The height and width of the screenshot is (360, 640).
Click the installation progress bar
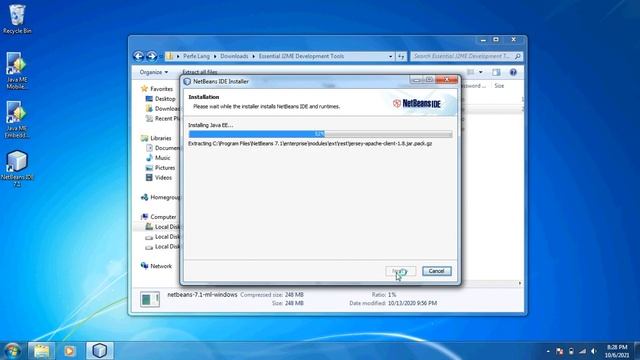(x=320, y=134)
